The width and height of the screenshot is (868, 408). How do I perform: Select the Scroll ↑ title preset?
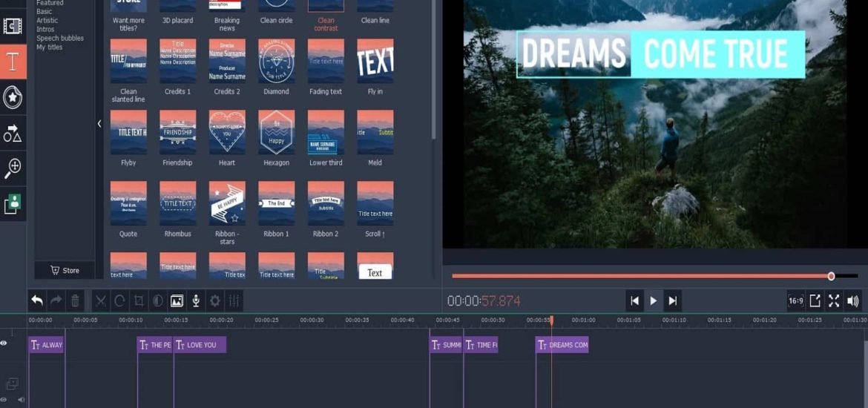[x=375, y=204]
